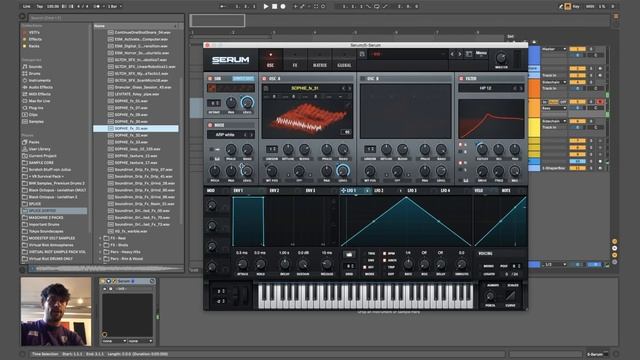Viewport: 640px width, 360px height.
Task: Click the LFO 1 drag-assign crosshair icon
Action: click(343, 191)
